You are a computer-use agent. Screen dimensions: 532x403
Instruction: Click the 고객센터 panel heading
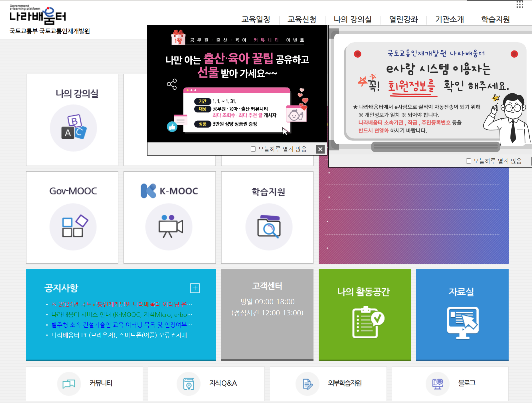(x=267, y=286)
